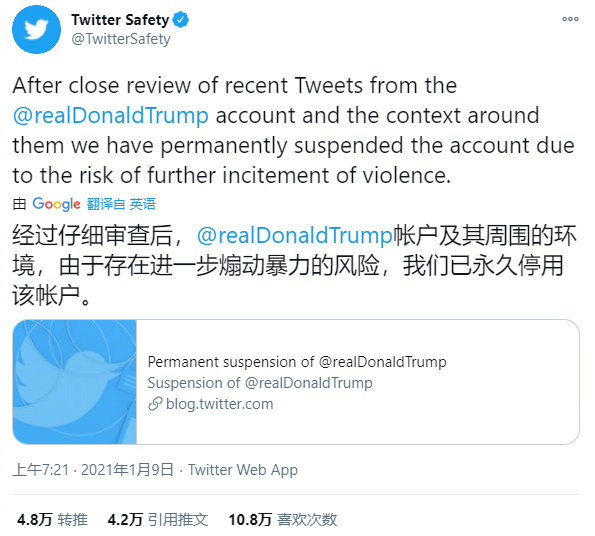Open the Twitter Safety profile avatar

(x=36, y=30)
